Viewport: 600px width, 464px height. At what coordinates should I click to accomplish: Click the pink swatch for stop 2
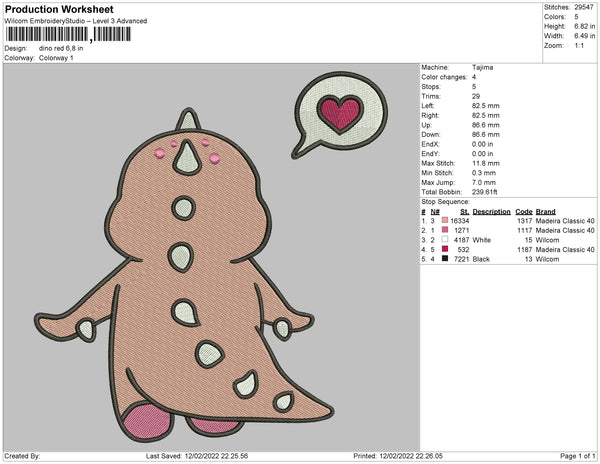click(x=445, y=230)
